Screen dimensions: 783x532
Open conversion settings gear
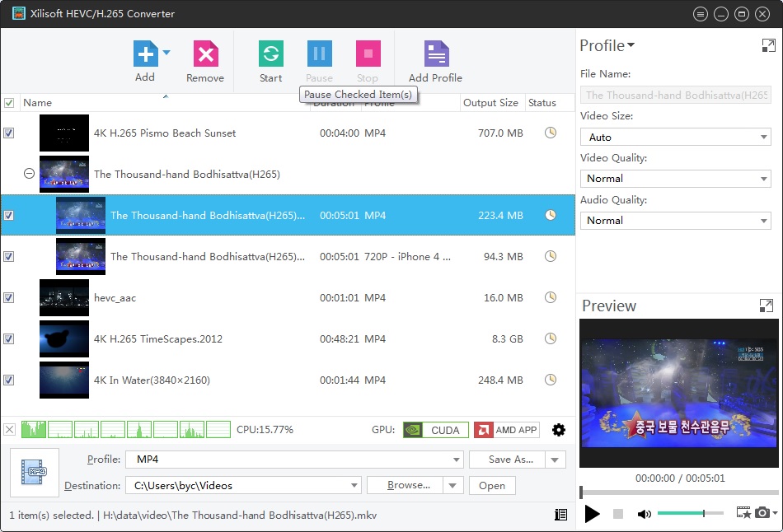coord(559,429)
